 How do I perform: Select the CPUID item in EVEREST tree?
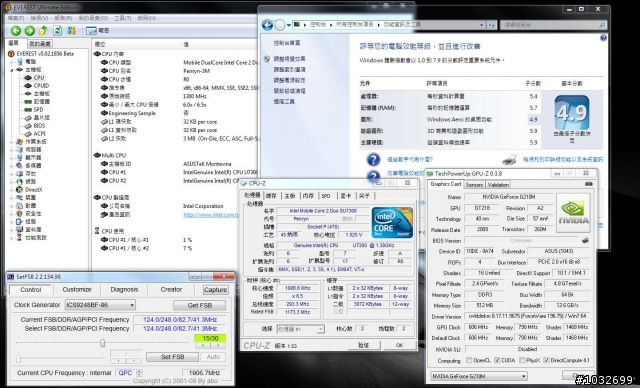pos(41,86)
